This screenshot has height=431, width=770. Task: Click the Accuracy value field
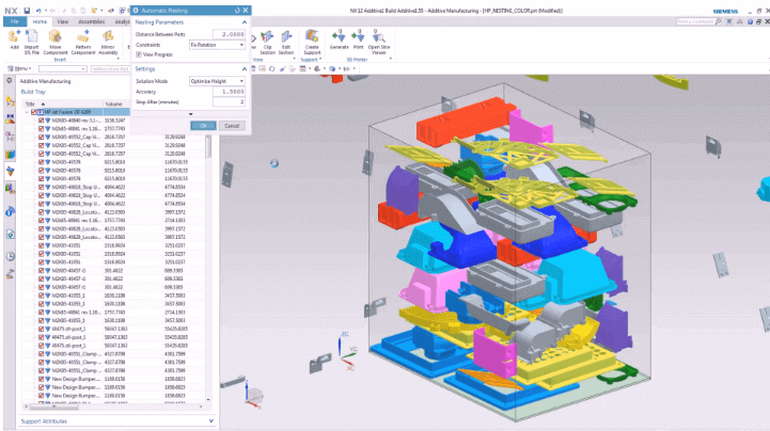[x=229, y=92]
